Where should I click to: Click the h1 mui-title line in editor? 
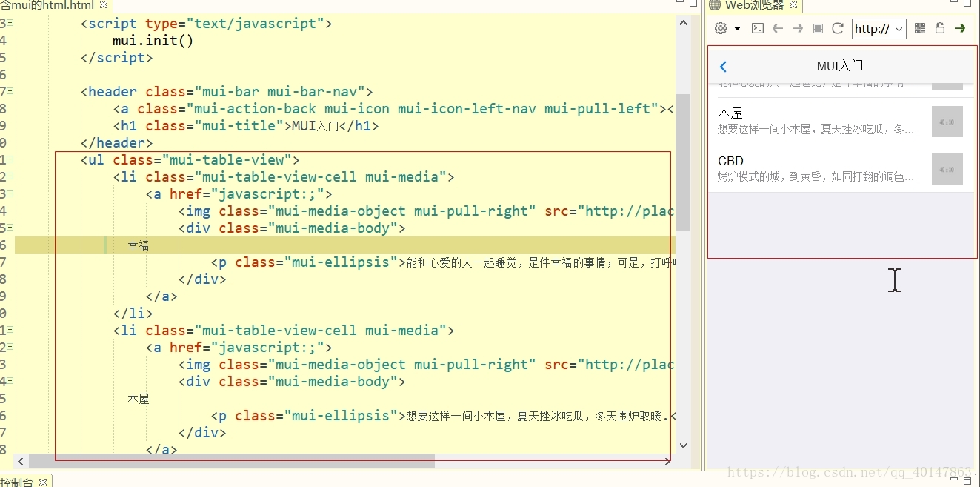click(245, 126)
